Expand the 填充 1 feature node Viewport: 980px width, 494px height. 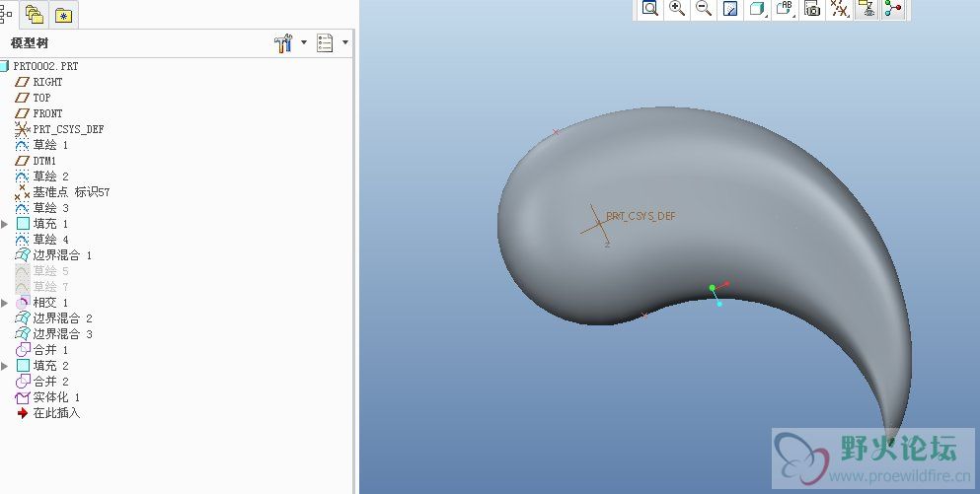tap(5, 224)
